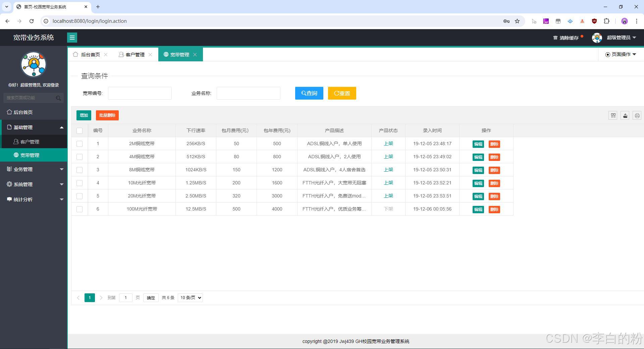Check the row for 2M铜缆宽带
Screen dimensions: 644x349
click(x=79, y=144)
